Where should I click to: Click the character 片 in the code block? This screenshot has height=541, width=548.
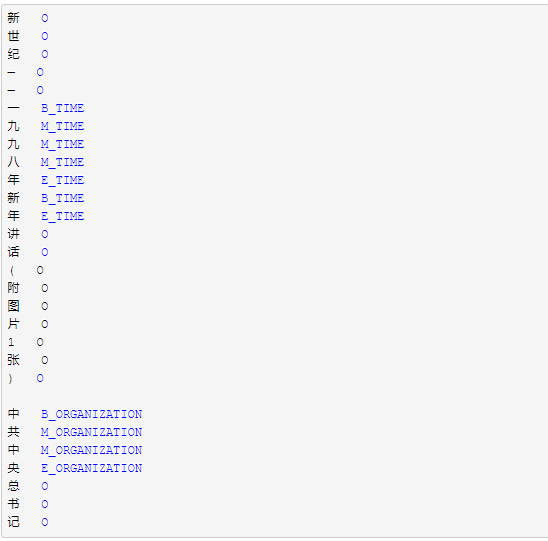tap(13, 324)
